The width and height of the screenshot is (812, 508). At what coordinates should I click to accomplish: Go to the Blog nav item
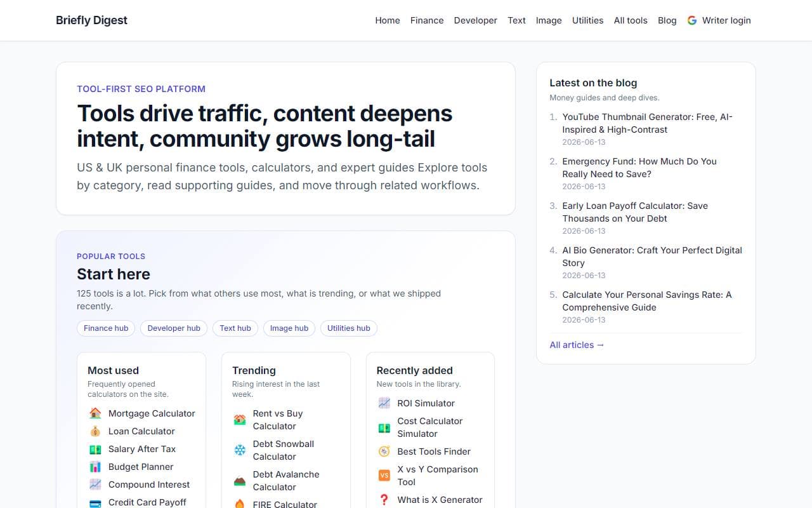(x=667, y=20)
